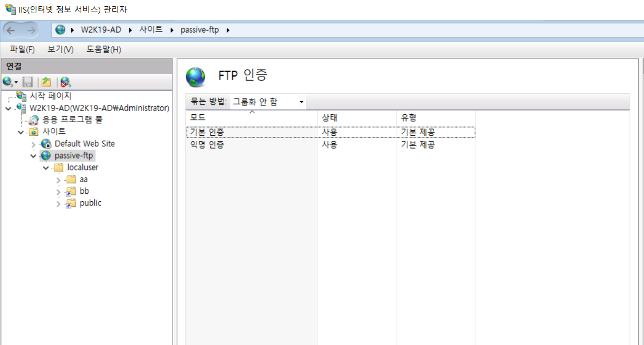The image size is (644, 345).
Task: Click the Create New Connection globe icon
Action: [x=7, y=82]
